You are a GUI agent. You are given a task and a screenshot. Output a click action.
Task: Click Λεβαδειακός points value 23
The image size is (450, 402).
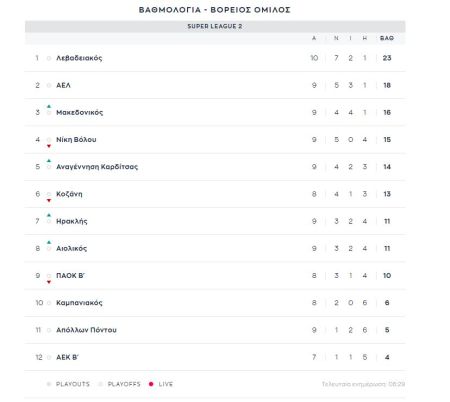[x=387, y=58]
